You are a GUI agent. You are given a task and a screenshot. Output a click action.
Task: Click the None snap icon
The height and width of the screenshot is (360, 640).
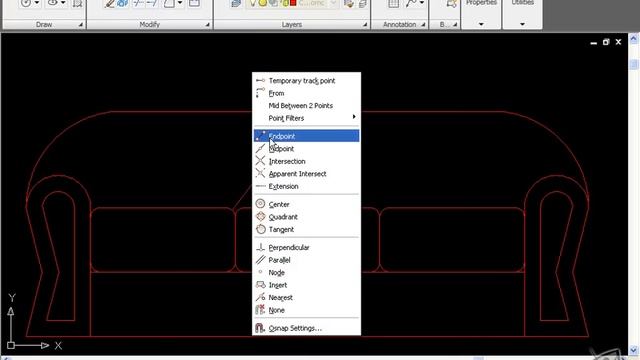260,310
